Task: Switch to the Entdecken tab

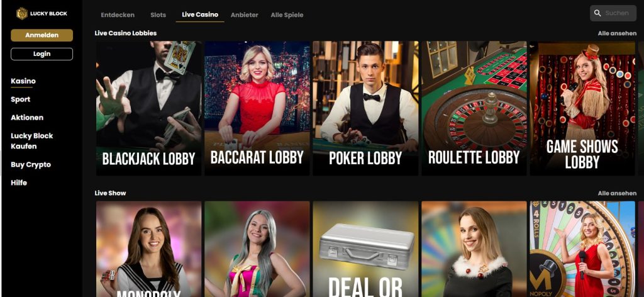Action: (118, 15)
